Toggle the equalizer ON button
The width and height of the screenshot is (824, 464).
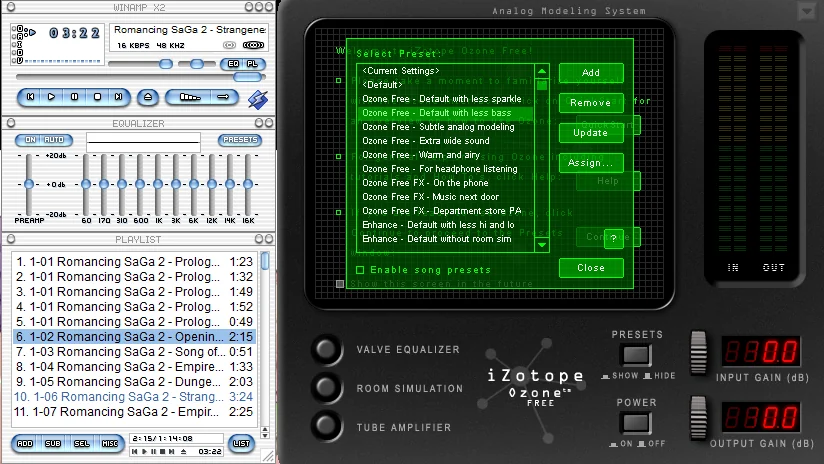29,140
